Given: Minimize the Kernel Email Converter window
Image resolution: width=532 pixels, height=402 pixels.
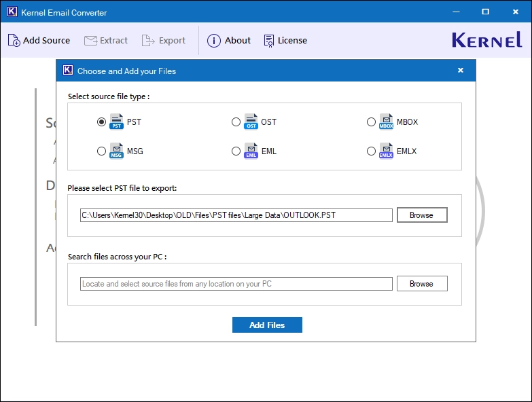Looking at the screenshot, I should pyautogui.click(x=457, y=12).
